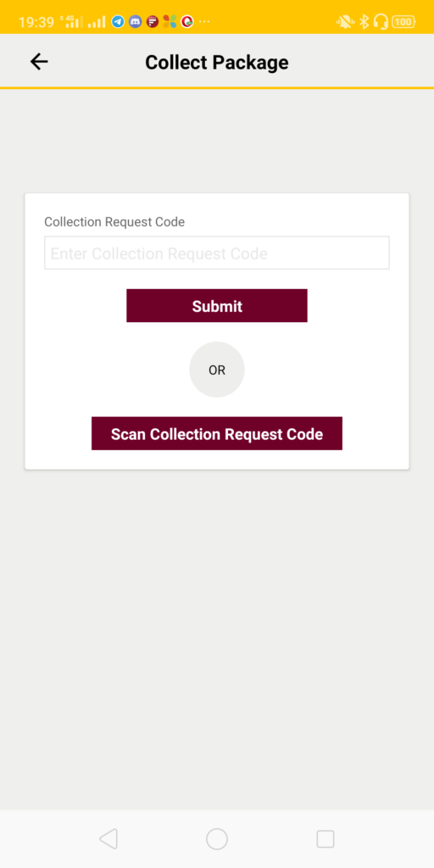The image size is (434, 868).
Task: Tap the Android back navigation triangle
Action: point(108,838)
